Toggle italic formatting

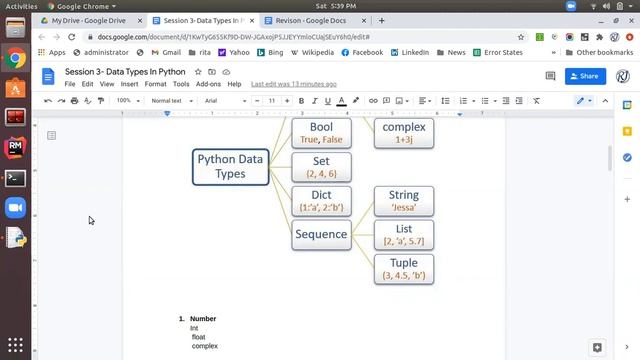click(314, 101)
